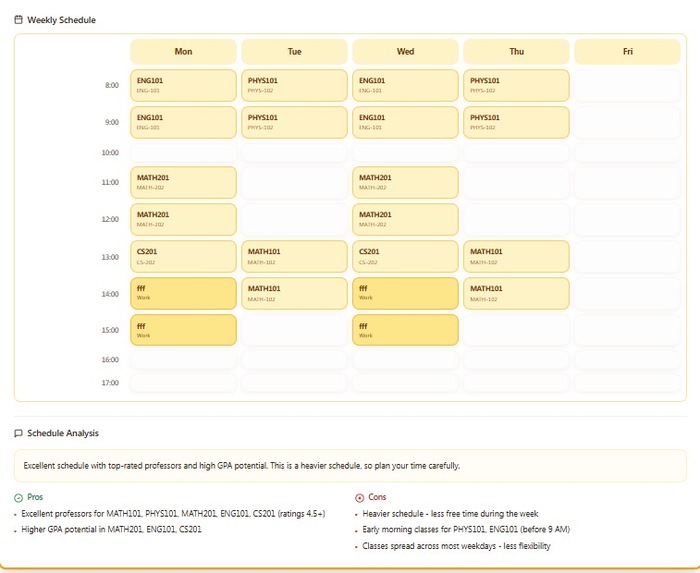The image size is (700, 573).
Task: Click the 16:00 time label
Action: click(x=110, y=360)
